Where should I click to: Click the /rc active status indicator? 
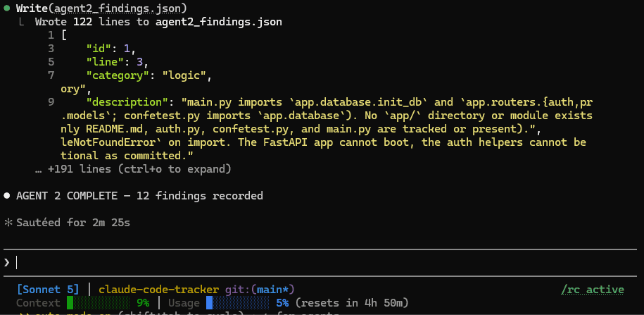click(x=593, y=290)
